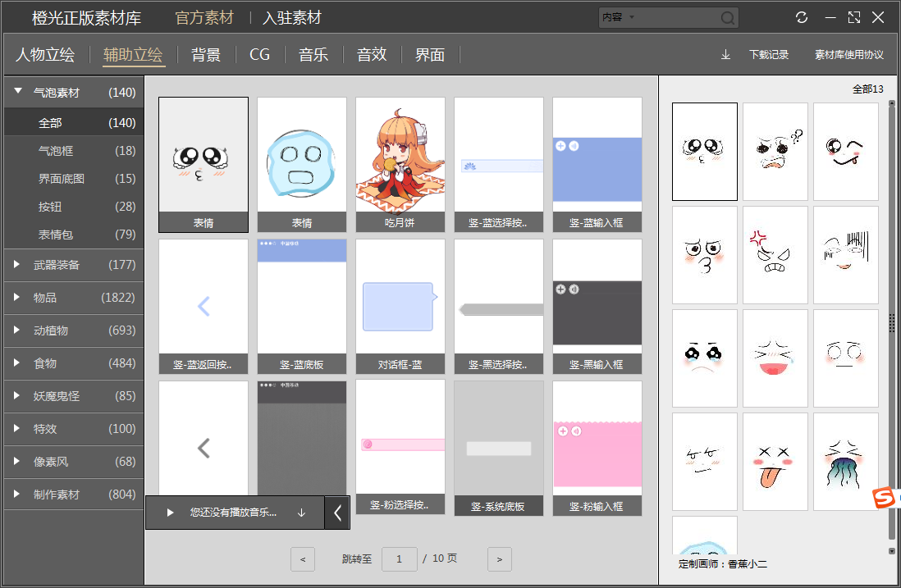The height and width of the screenshot is (588, 901).
Task: Click download arrow in music player bar
Action: 301,513
